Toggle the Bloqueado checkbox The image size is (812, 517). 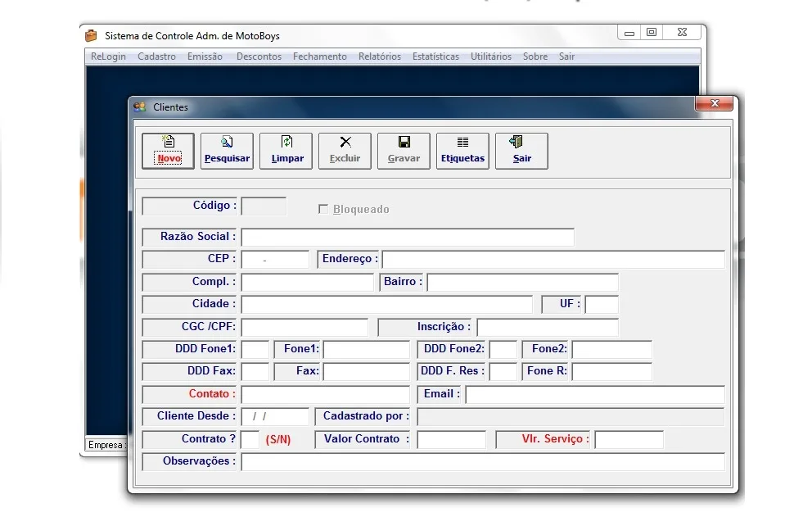pyautogui.click(x=323, y=209)
